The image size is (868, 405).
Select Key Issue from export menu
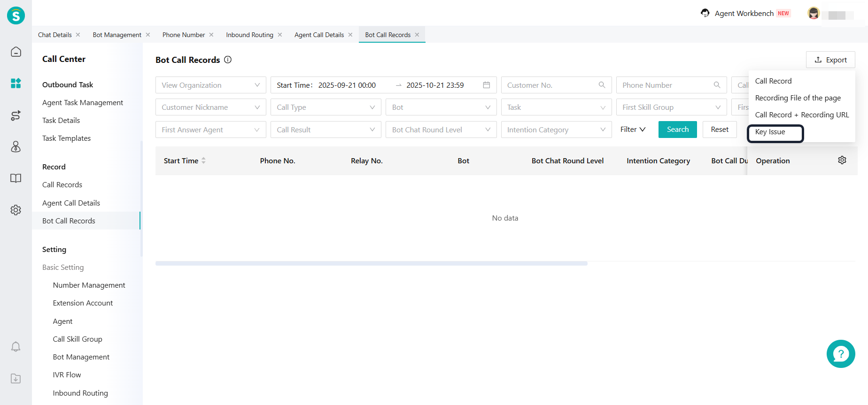(770, 132)
